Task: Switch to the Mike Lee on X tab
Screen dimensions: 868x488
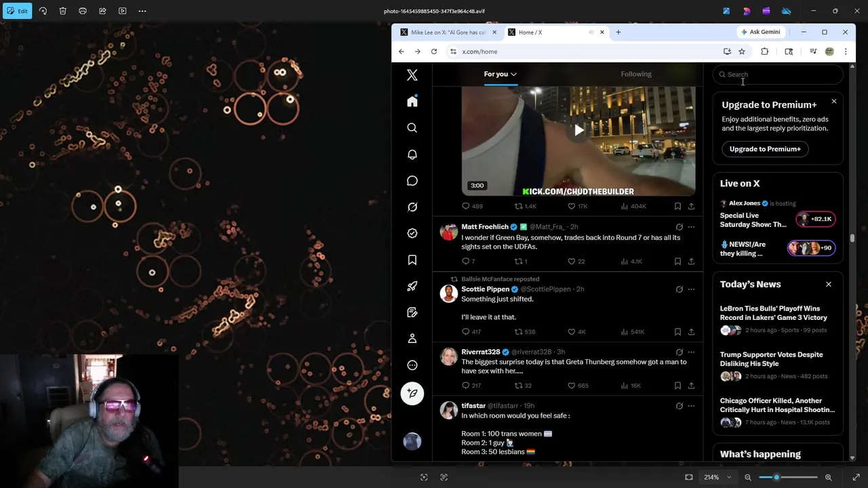Action: point(448,32)
